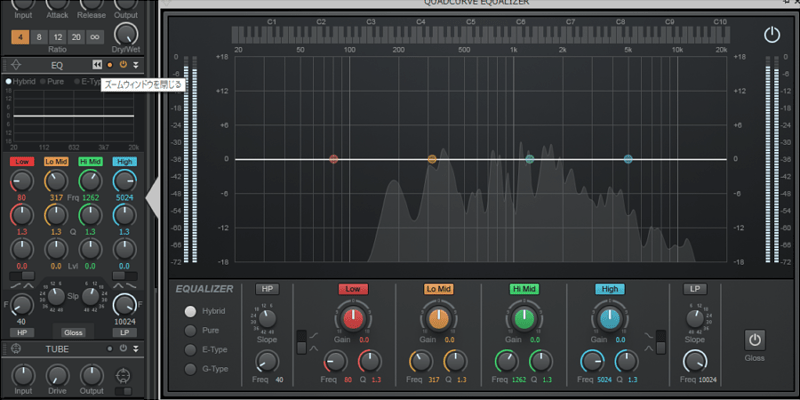Toggle the green Hi Mid band button in fly-out
Viewport: 800px width, 400px height.
524,289
